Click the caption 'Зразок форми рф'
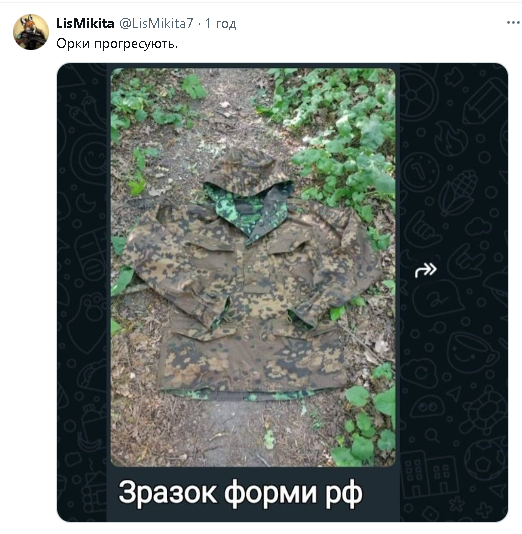 tap(240, 493)
